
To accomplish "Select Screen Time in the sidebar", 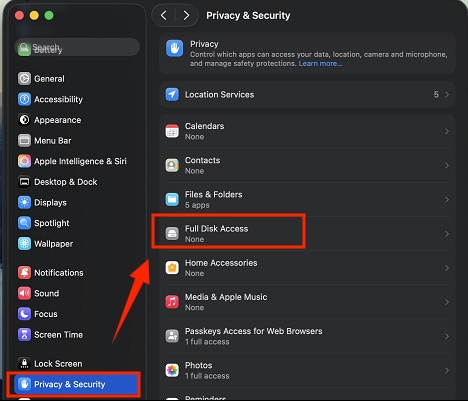I will (x=76, y=335).
